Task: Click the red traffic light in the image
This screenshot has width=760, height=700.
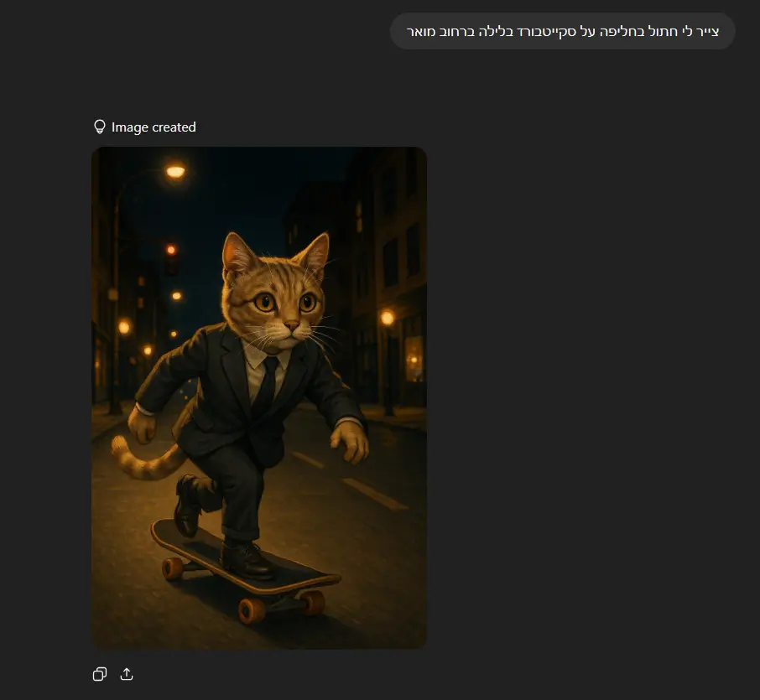Action: click(x=171, y=250)
